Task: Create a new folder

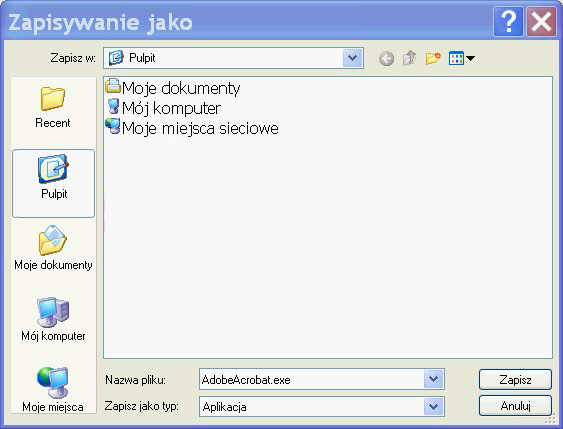Action: point(433,58)
